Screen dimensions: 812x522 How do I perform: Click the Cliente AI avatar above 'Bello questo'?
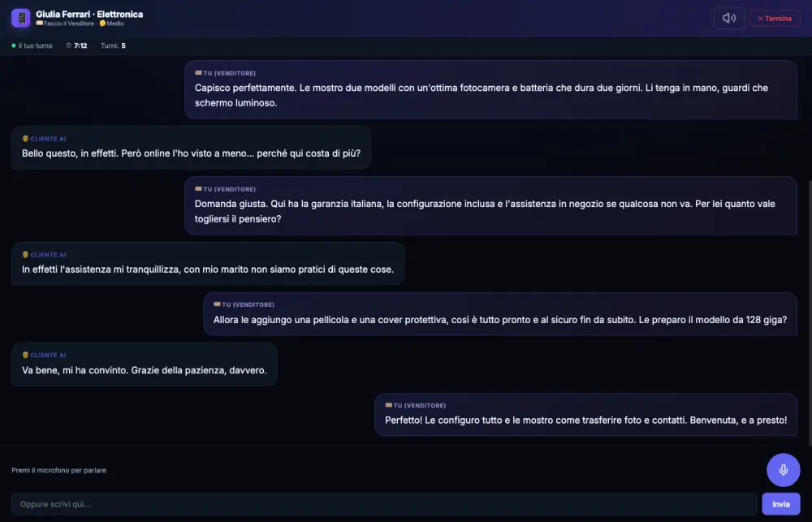click(25, 139)
